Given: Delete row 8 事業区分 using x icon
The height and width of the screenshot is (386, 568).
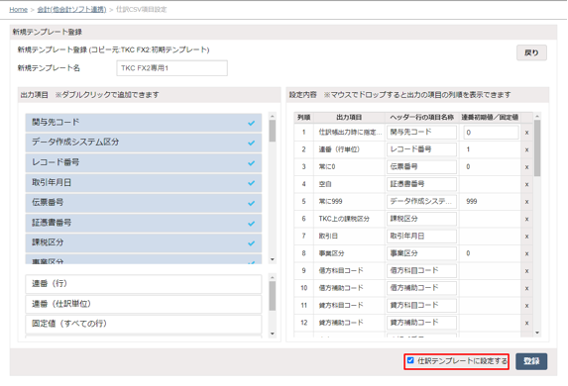Looking at the screenshot, I should [527, 253].
